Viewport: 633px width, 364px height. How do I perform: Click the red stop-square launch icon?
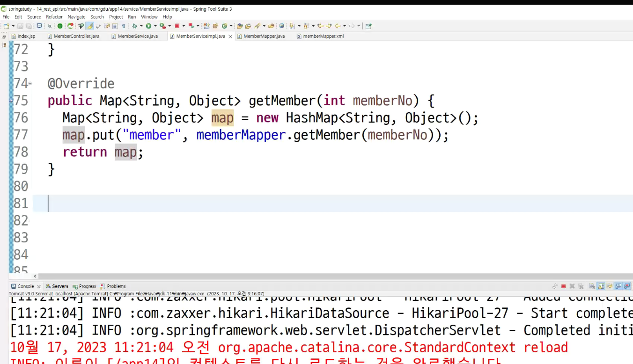pyautogui.click(x=177, y=26)
